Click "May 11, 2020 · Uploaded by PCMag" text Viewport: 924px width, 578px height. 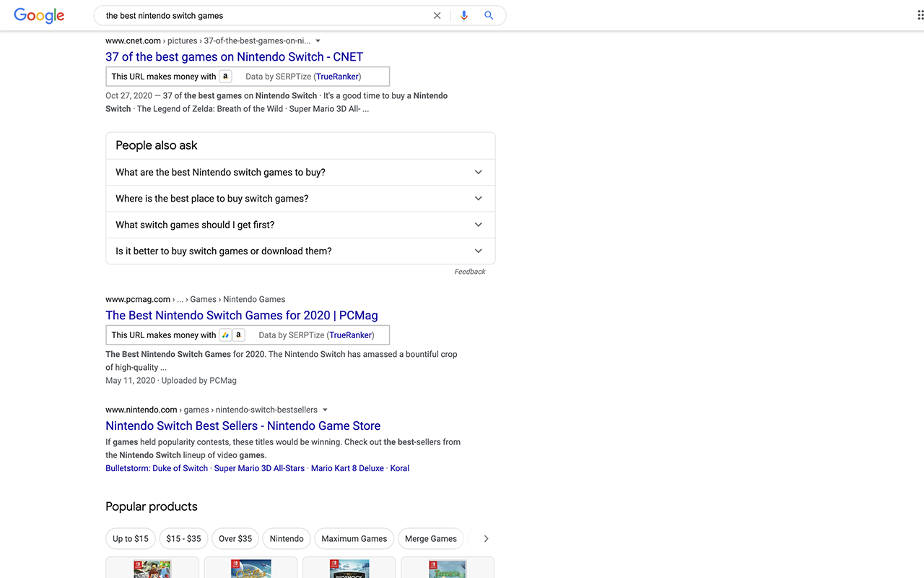[x=171, y=380]
